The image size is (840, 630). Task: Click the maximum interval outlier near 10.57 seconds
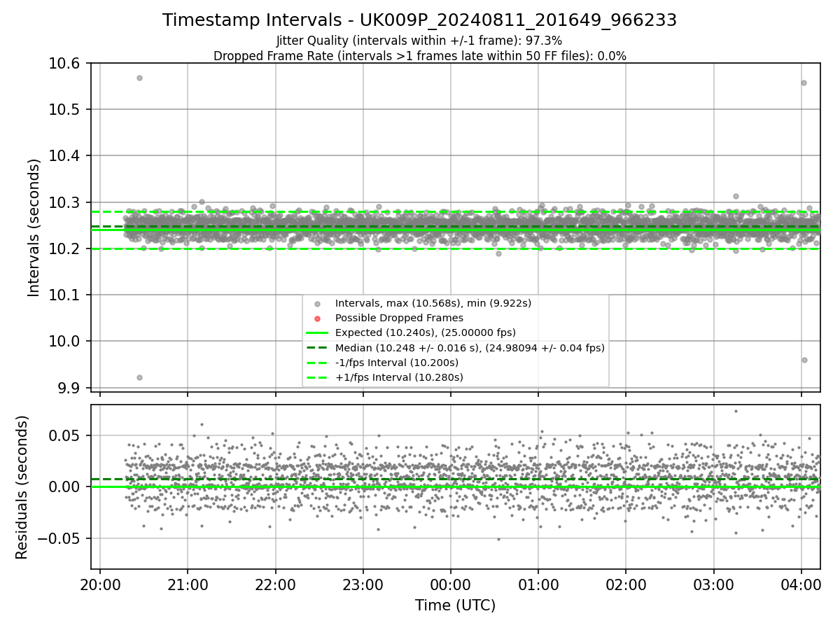pos(139,78)
